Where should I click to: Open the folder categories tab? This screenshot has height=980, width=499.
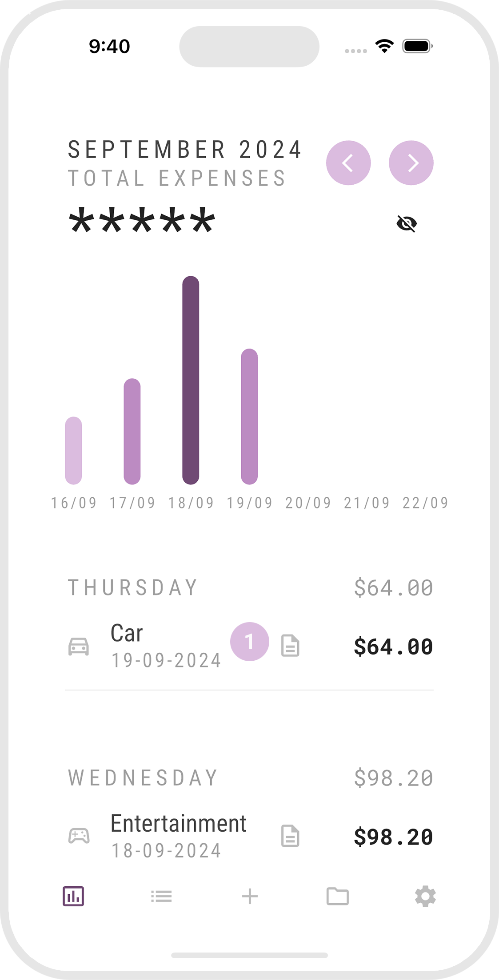[x=338, y=896]
